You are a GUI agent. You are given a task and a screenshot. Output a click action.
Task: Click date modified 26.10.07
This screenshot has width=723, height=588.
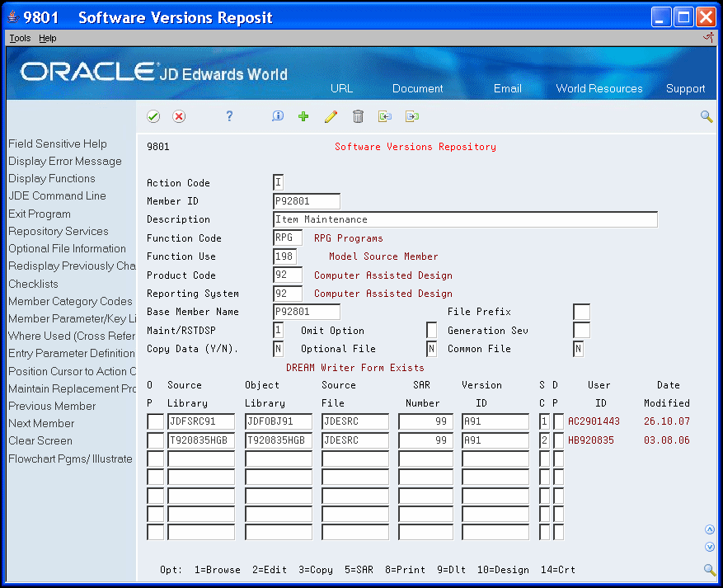click(667, 421)
